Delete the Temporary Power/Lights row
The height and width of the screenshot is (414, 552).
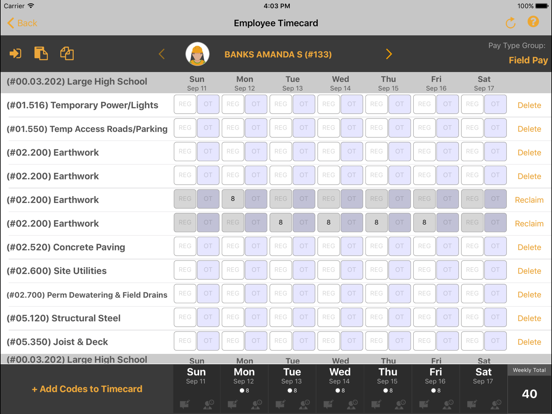529,105
